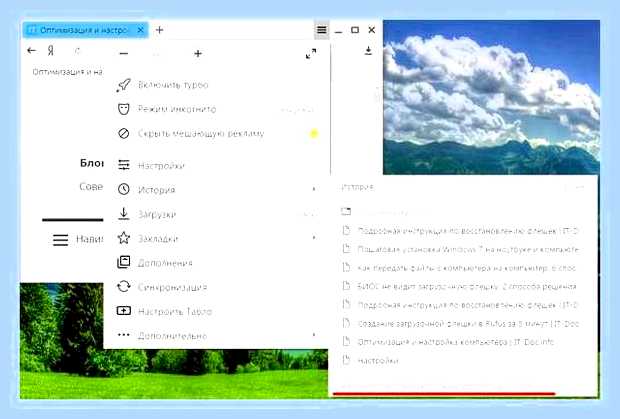Screen dimensions: 620x419
Task: Close the Оптимизация и настройка tab
Action: coord(140,30)
